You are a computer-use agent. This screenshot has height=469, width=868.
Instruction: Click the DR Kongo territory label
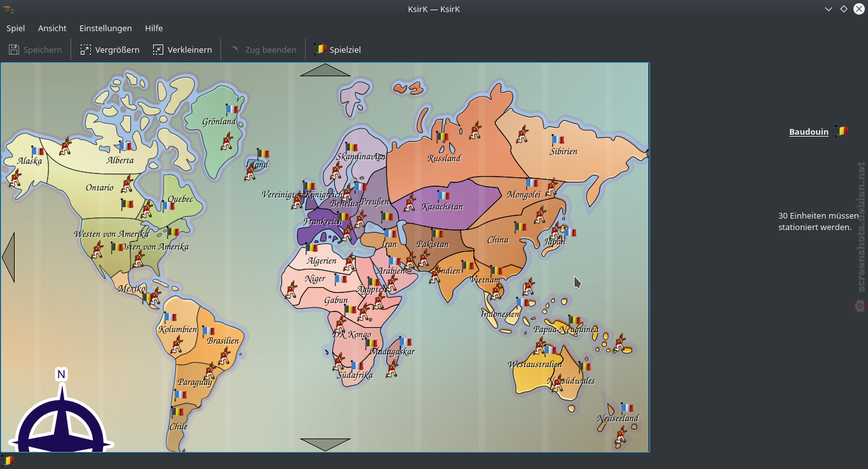click(x=352, y=334)
